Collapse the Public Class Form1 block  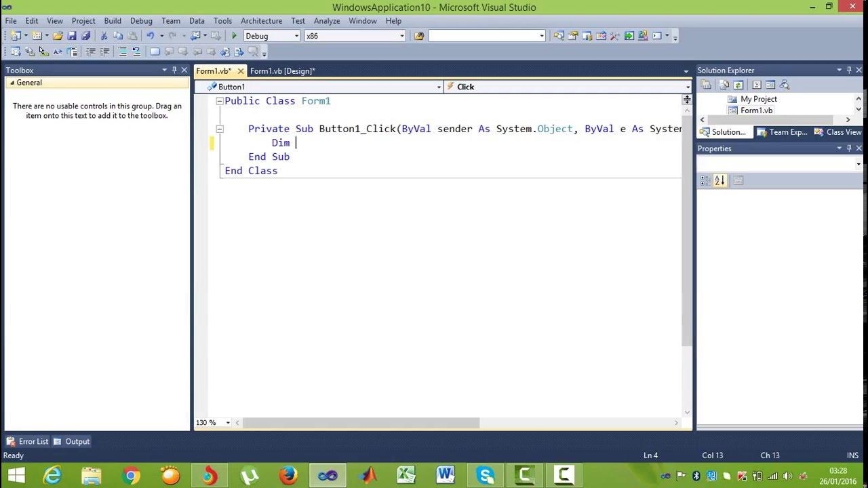(x=220, y=101)
